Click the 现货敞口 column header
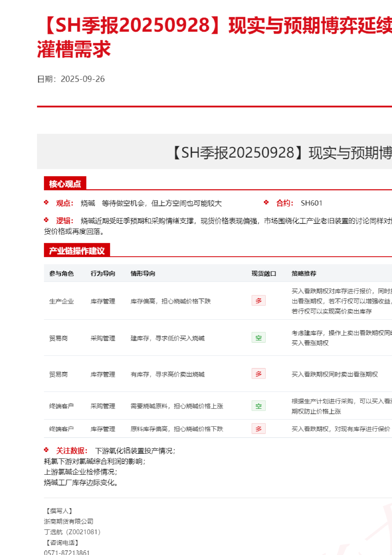Screen dimensions: 392x555 pos(264,274)
